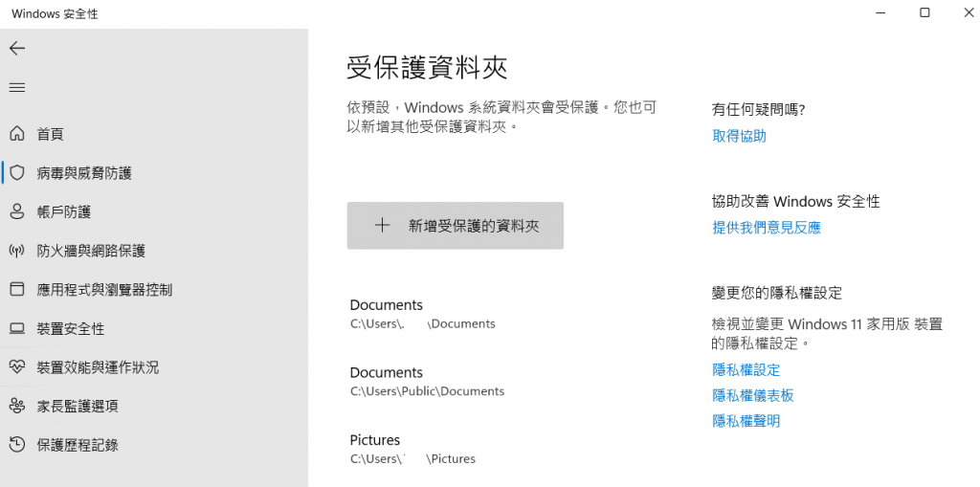Open the 取得協助 link
This screenshot has height=487, width=980.
739,136
